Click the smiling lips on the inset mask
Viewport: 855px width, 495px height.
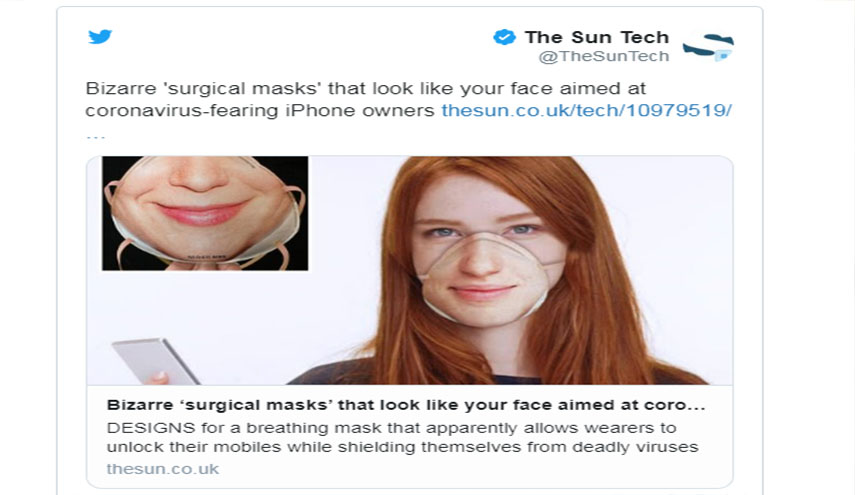(202, 213)
